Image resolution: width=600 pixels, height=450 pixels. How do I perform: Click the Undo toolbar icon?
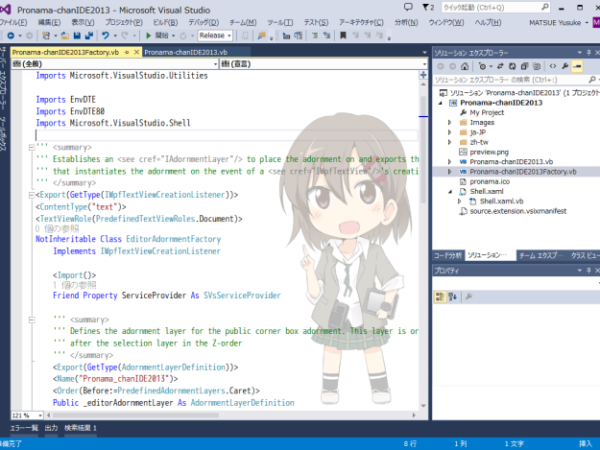click(x=105, y=36)
